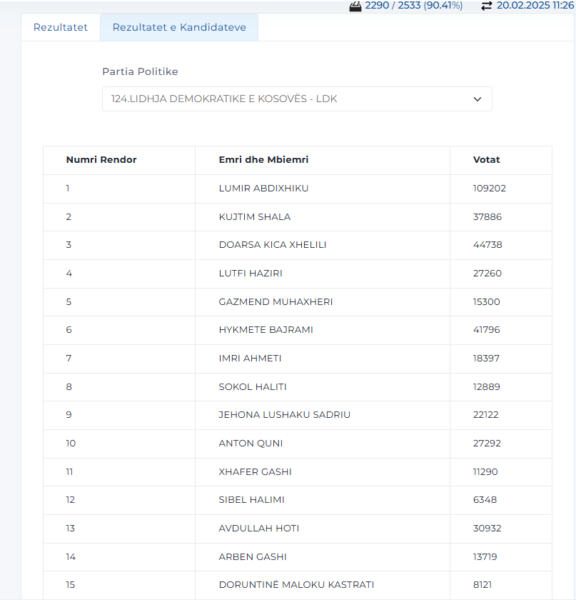
Task: Select the DOARSA KICA XHELILI row
Action: pyautogui.click(x=297, y=245)
